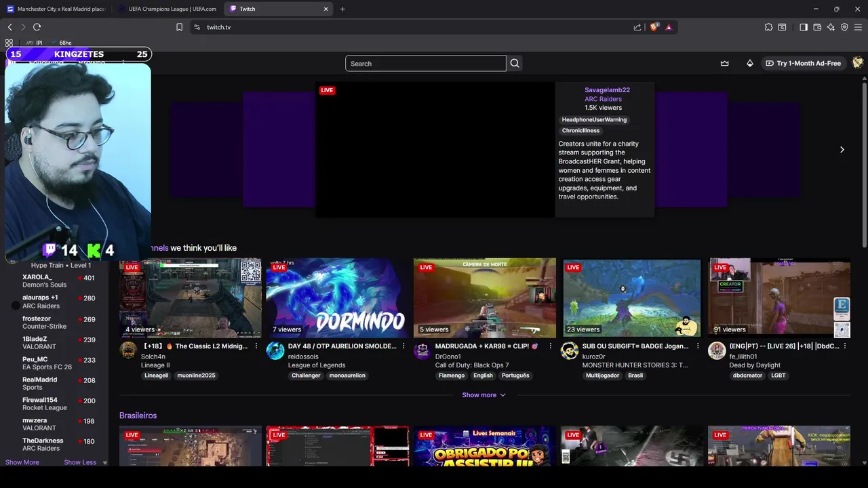Open the Get Bits diamond icon

click(x=749, y=63)
